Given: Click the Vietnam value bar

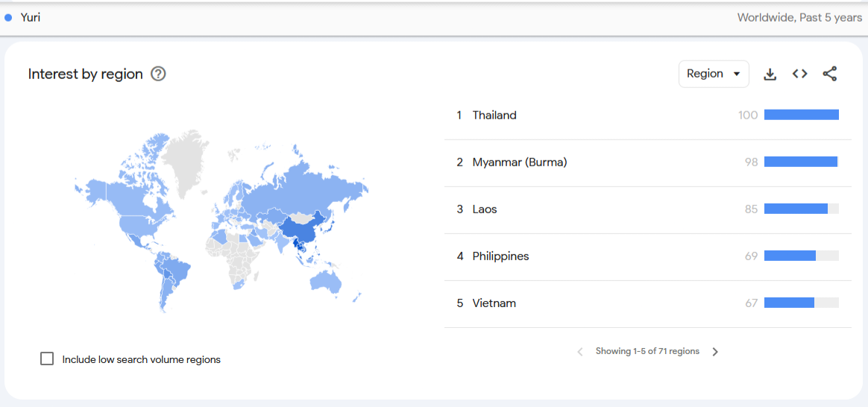Looking at the screenshot, I should point(802,303).
